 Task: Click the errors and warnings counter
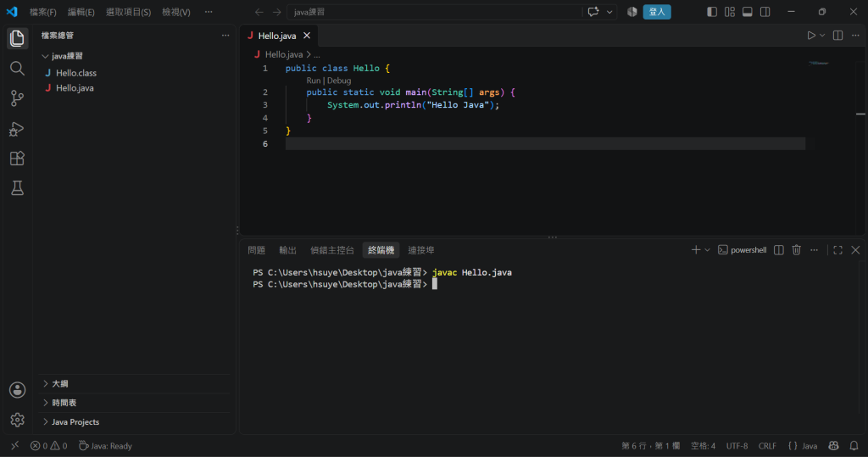(48, 445)
